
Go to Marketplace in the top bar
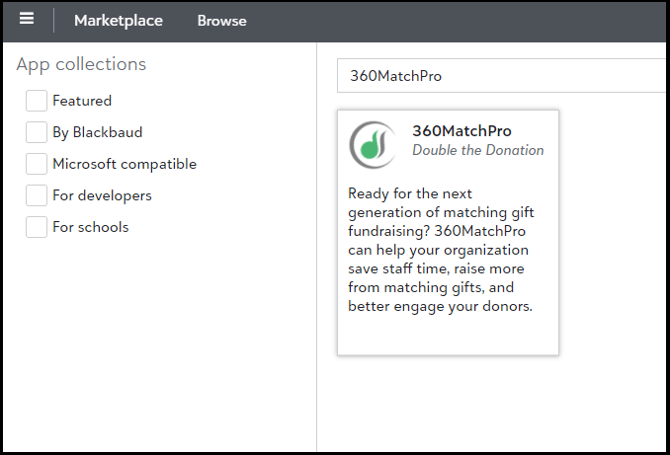click(118, 20)
